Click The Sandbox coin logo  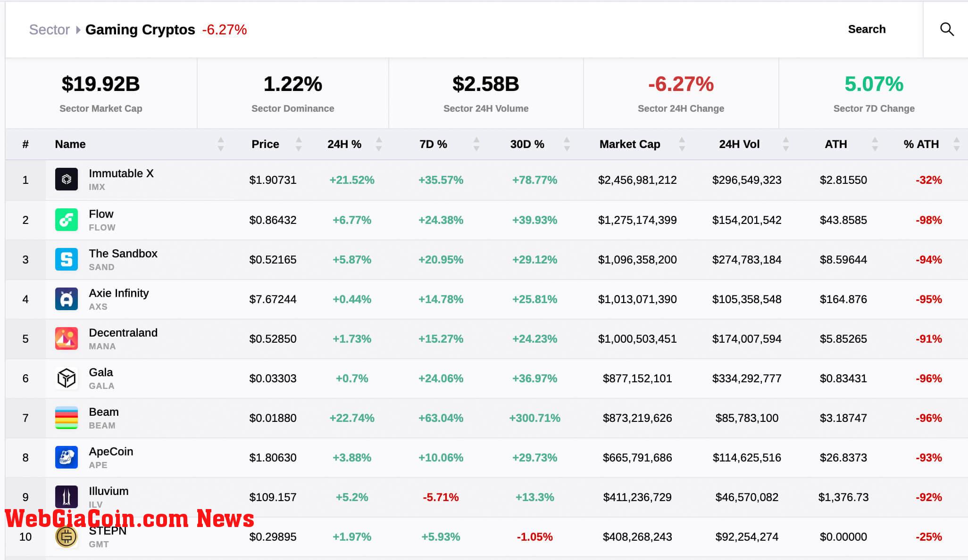click(x=67, y=259)
